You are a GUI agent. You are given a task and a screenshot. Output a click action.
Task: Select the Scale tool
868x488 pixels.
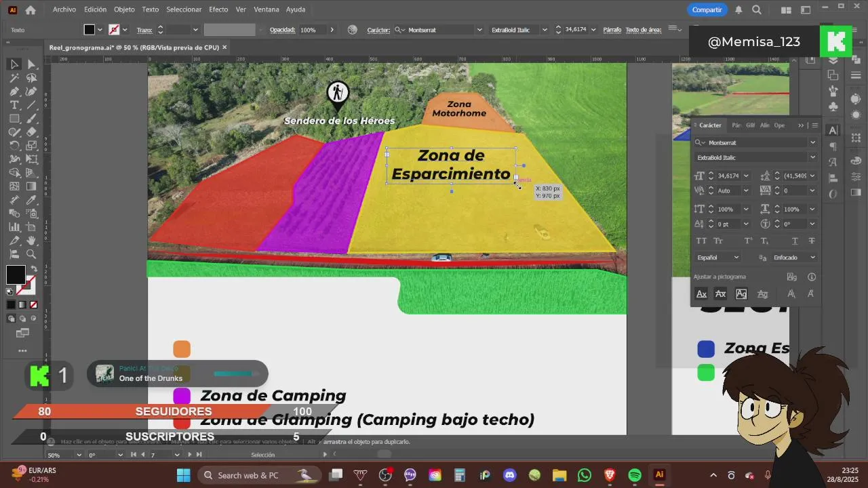[x=31, y=146]
